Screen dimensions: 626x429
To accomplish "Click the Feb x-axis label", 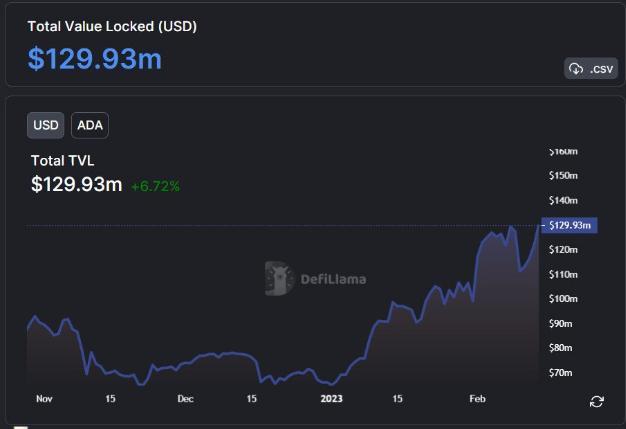I will click(x=477, y=399).
